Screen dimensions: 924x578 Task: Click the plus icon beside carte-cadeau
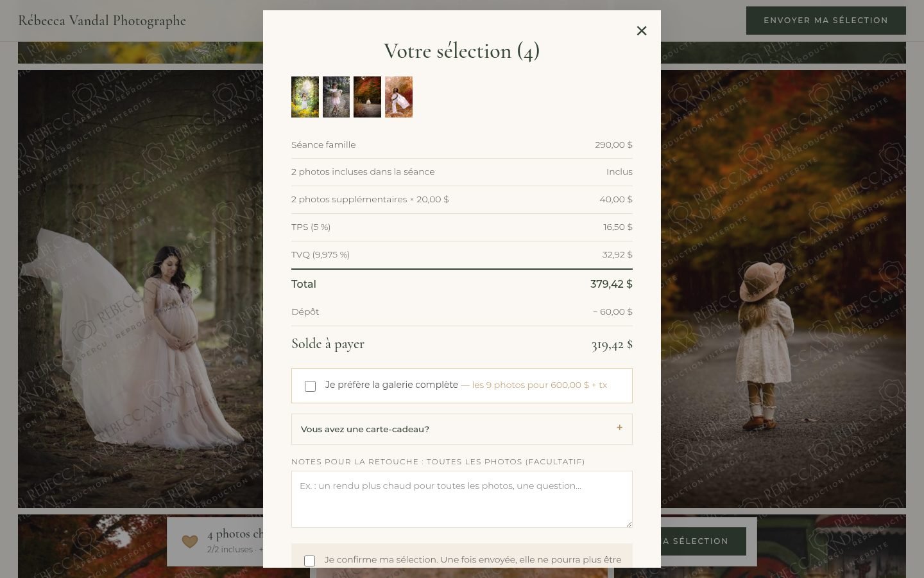(x=619, y=428)
